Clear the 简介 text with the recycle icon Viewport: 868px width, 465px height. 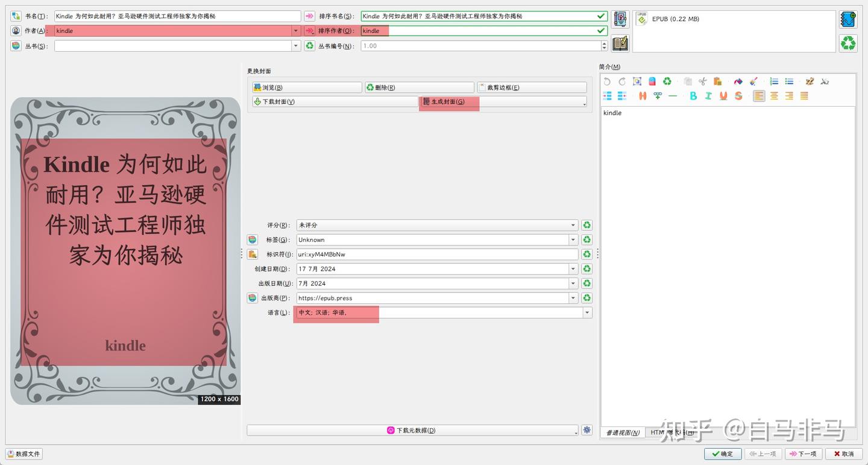tap(667, 81)
